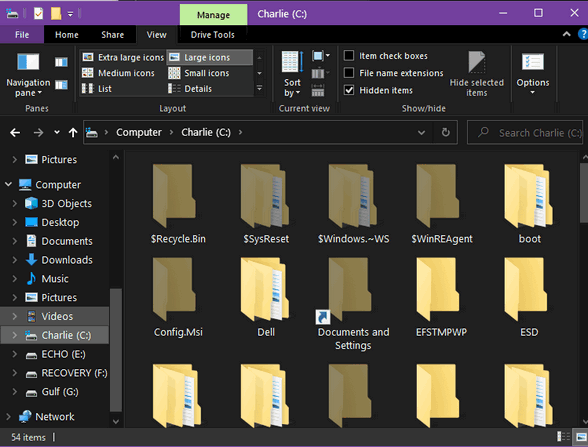Image resolution: width=588 pixels, height=447 pixels.
Task: Open the Drive Tools tab
Action: tap(213, 35)
